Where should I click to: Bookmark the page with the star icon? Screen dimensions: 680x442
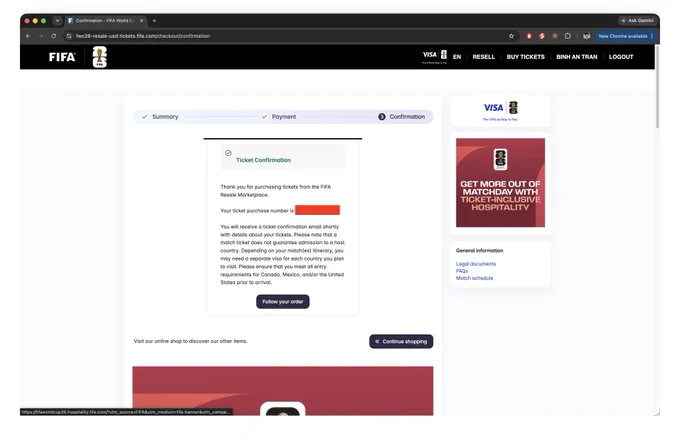point(511,36)
